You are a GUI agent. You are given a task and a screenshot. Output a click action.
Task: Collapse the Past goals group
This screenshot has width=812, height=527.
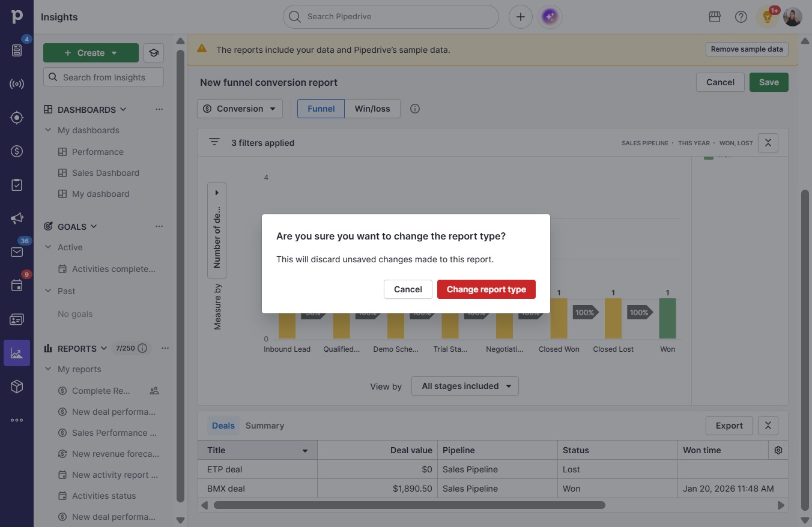point(48,291)
